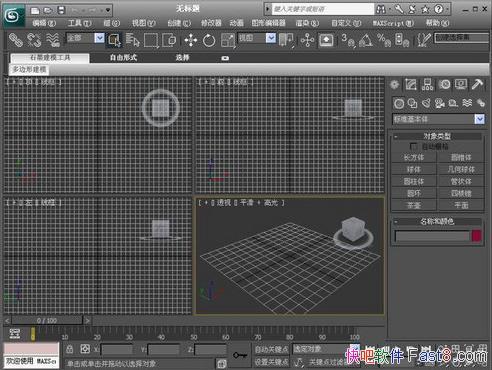492x370 pixels.
Task: Open the Hierarchy command panel tab
Action: (x=427, y=84)
